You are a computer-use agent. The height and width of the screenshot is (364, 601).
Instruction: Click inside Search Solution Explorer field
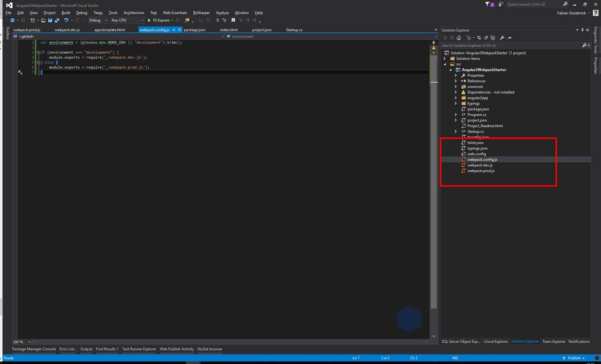click(x=512, y=45)
